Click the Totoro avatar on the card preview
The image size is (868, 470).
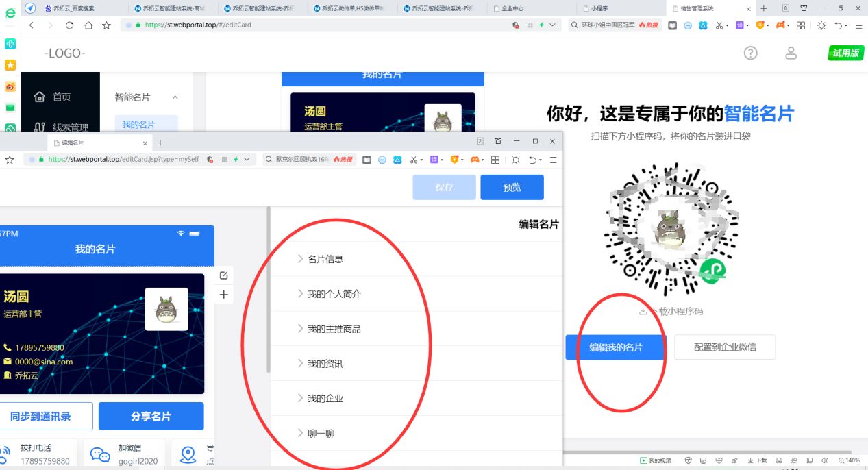pos(166,309)
